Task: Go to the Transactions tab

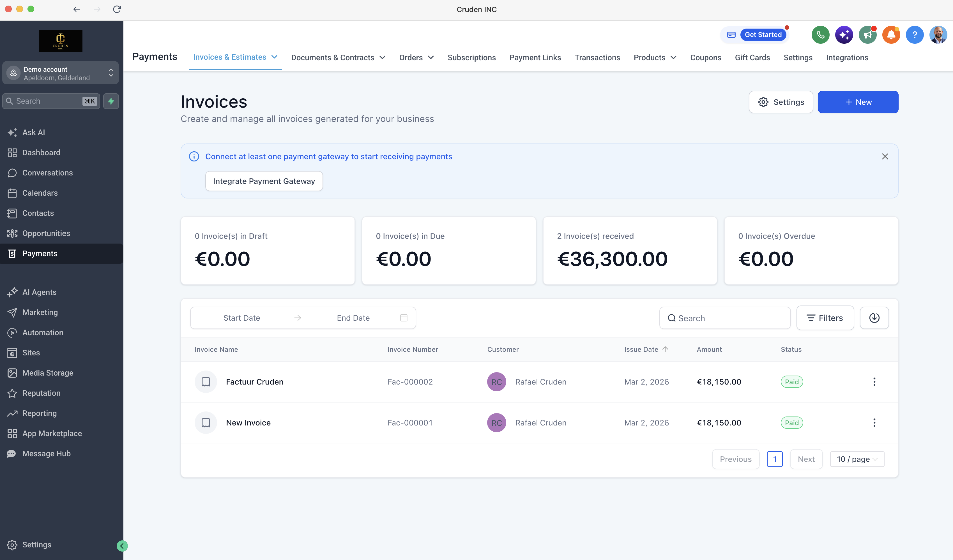Action: 597,57
